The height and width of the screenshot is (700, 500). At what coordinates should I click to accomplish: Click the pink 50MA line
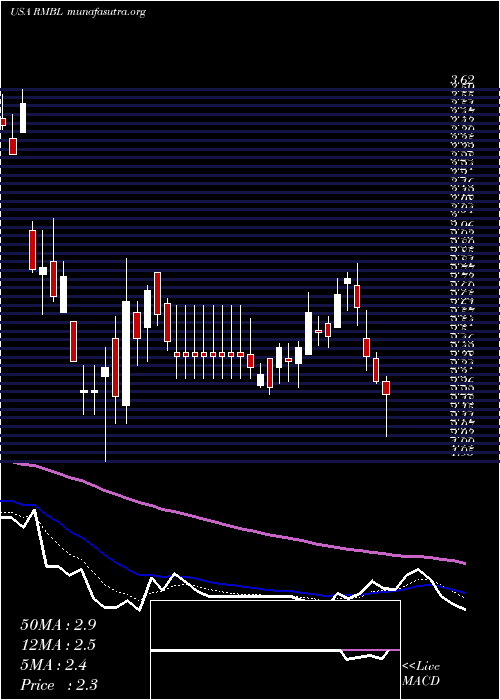241,527
